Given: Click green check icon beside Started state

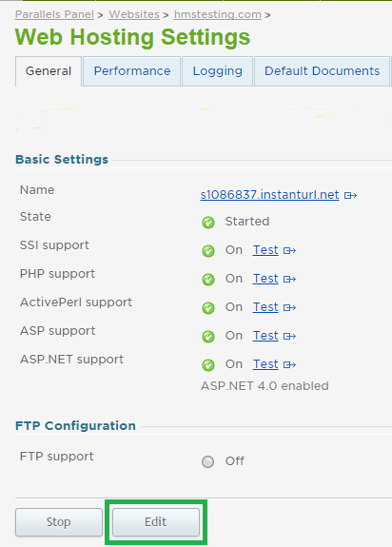Looking at the screenshot, I should (x=208, y=223).
